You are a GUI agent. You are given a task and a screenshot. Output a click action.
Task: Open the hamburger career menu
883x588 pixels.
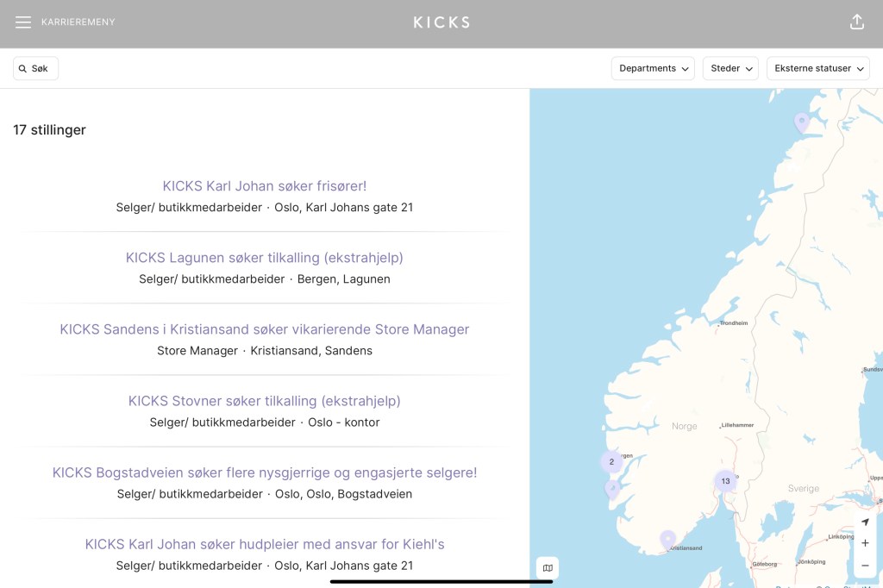click(23, 22)
